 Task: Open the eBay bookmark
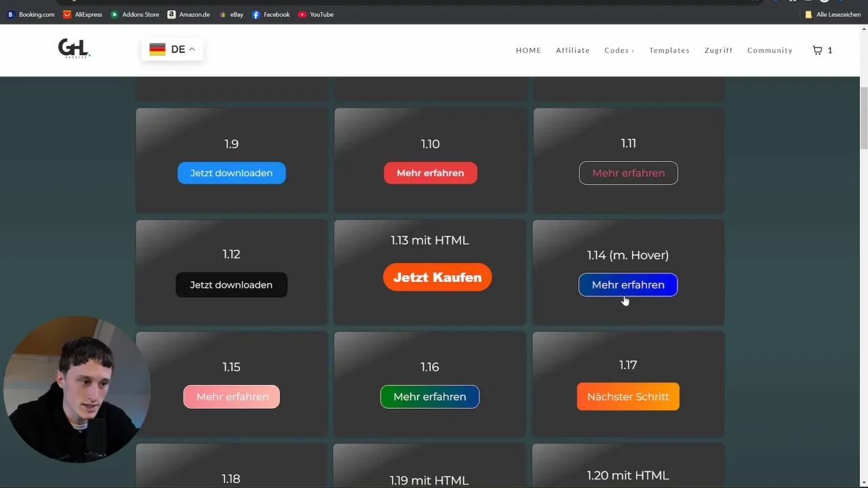pyautogui.click(x=231, y=14)
